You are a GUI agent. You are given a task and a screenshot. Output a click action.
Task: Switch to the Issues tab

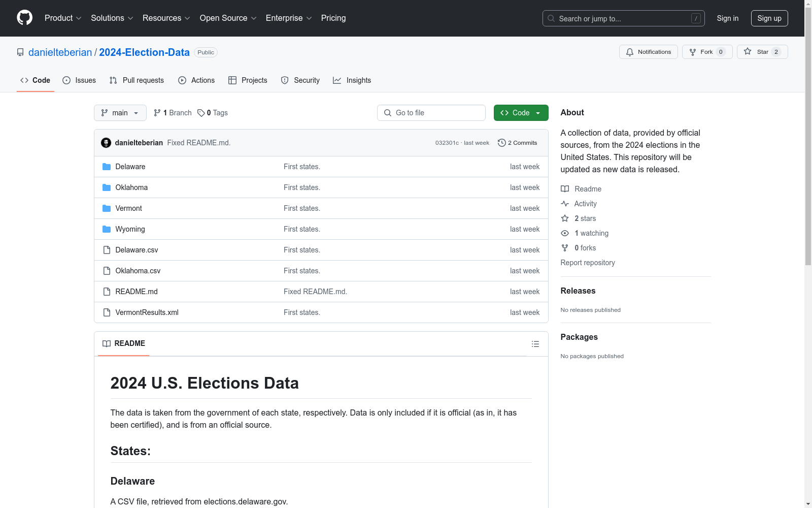pyautogui.click(x=79, y=80)
